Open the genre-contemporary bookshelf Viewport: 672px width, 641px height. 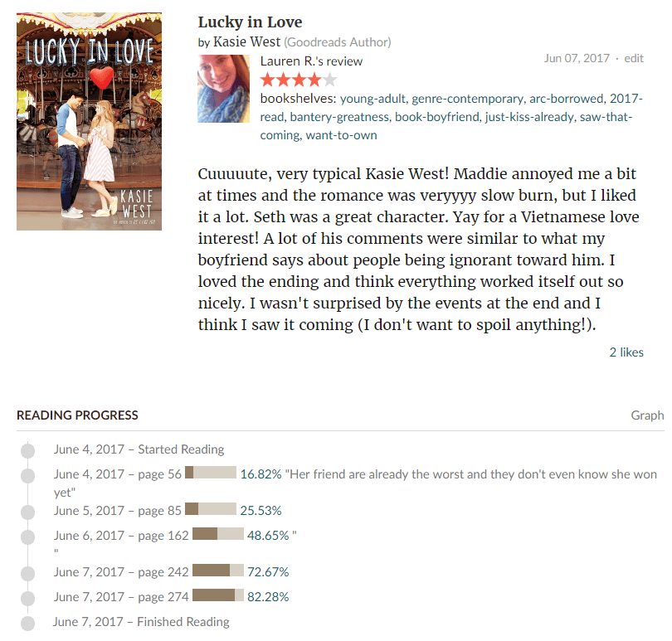click(x=467, y=99)
